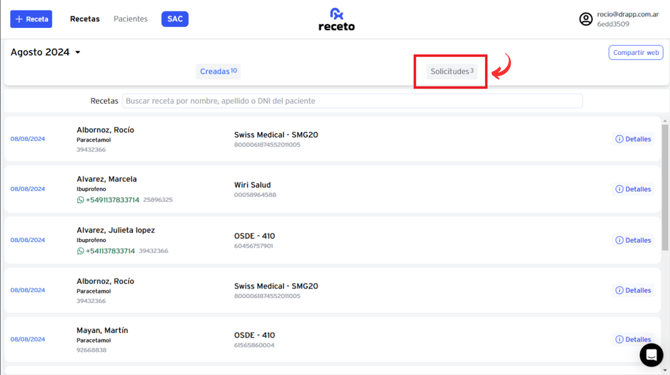The image size is (670, 375).
Task: Open the chat support bubble icon
Action: click(651, 354)
